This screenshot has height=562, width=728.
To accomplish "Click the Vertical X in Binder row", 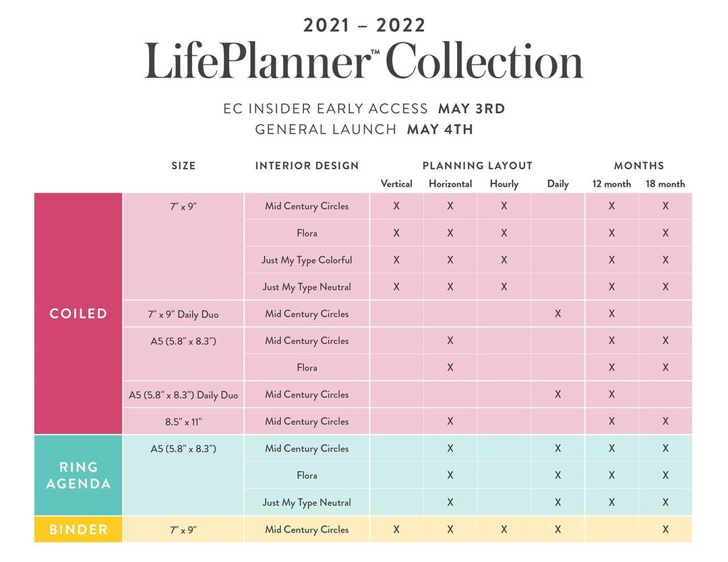I will 396,530.
